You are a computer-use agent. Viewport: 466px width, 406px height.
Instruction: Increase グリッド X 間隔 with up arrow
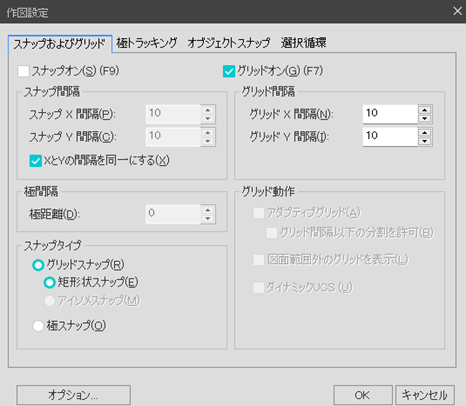click(x=425, y=110)
